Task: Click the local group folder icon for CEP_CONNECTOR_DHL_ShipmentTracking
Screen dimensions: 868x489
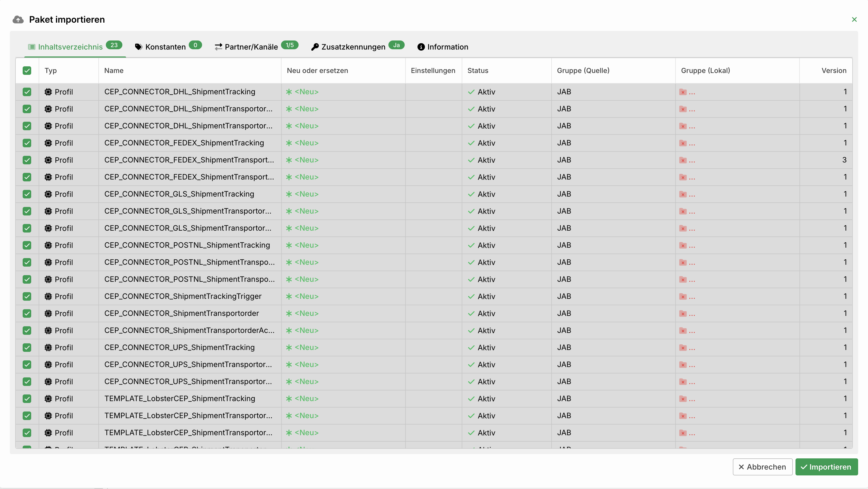Action: pyautogui.click(x=683, y=92)
